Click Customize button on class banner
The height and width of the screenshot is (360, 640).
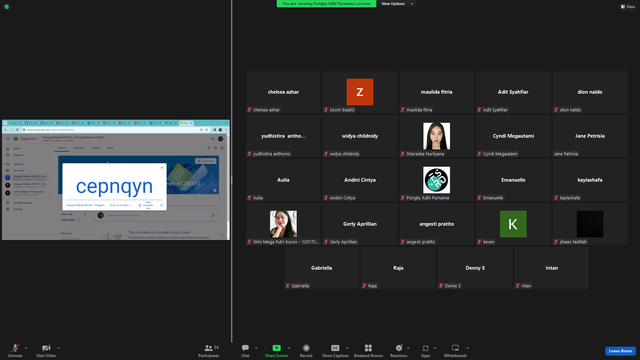(x=206, y=161)
